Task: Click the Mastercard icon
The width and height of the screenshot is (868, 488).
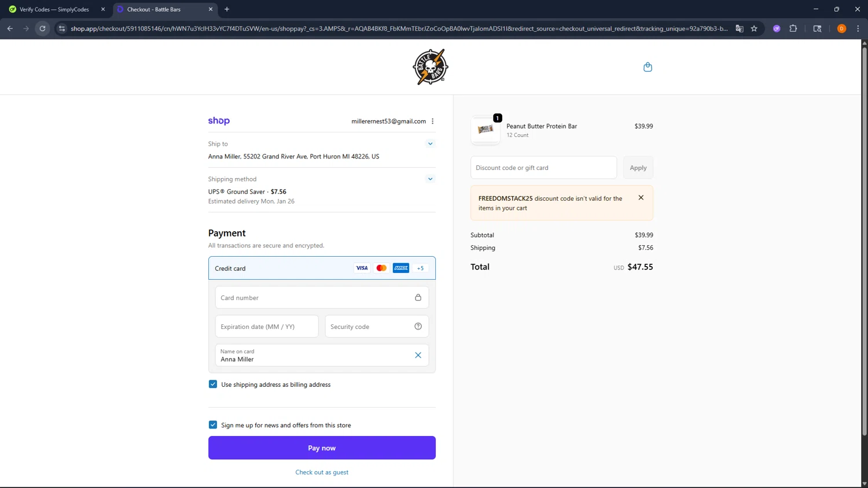Action: 381,268
